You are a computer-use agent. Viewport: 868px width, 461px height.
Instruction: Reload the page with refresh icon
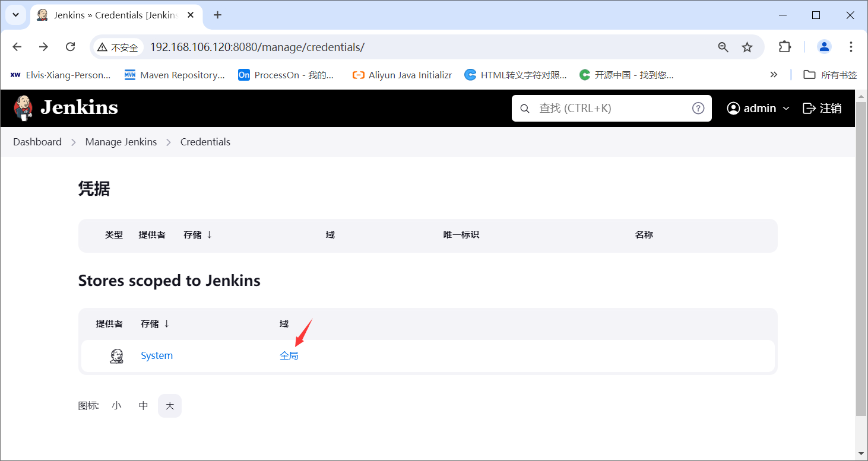coord(70,47)
